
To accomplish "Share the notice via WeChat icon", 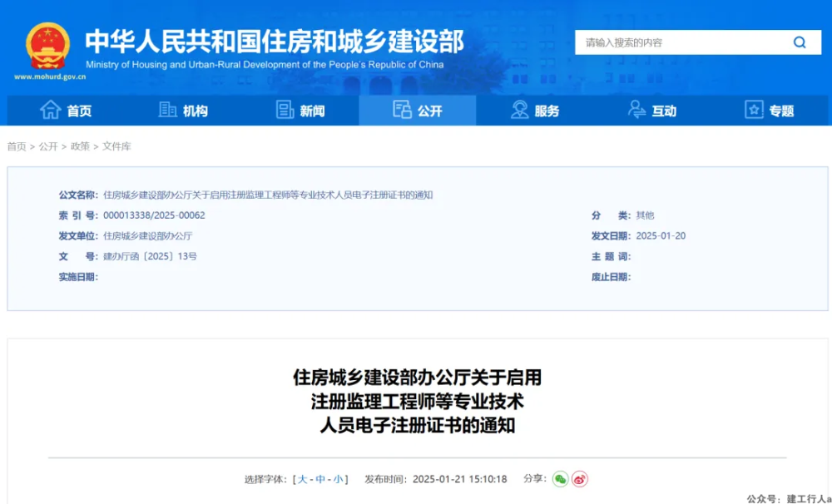I will click(560, 479).
